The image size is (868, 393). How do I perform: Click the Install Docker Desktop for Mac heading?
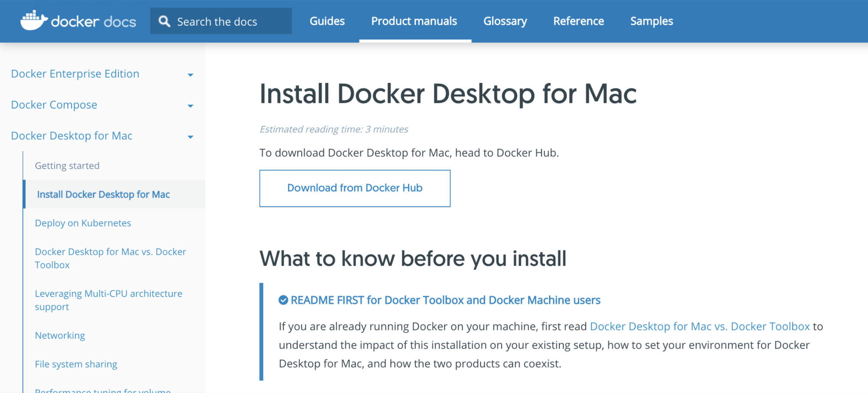click(x=448, y=94)
